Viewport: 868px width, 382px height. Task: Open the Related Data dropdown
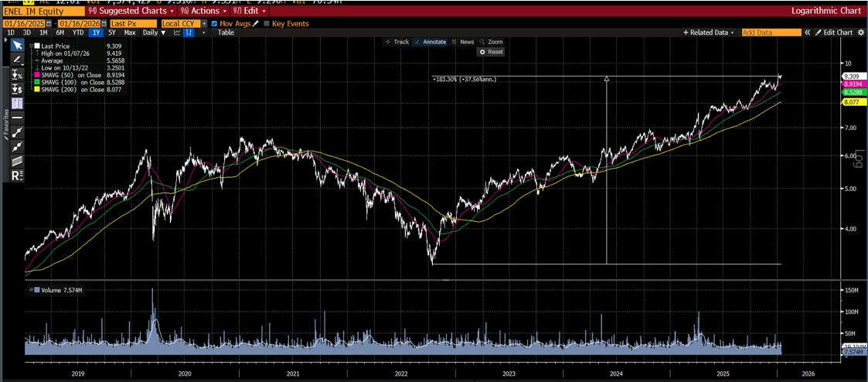709,32
